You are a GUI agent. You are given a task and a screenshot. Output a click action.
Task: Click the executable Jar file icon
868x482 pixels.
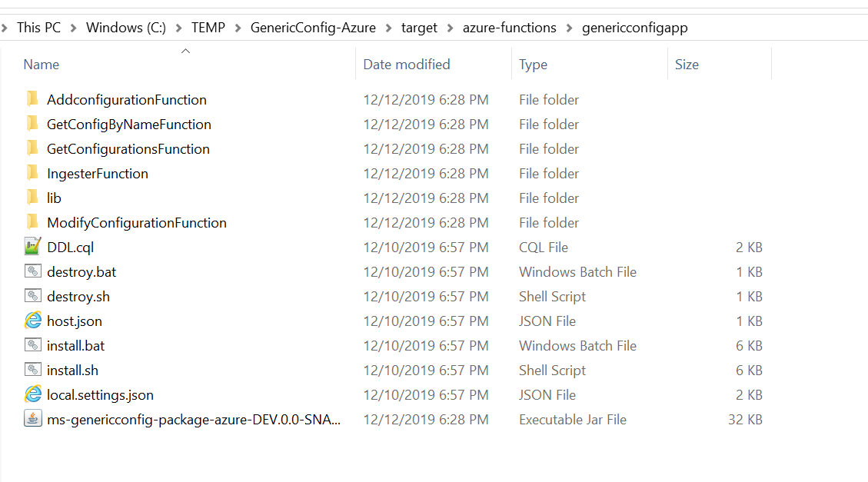point(32,419)
